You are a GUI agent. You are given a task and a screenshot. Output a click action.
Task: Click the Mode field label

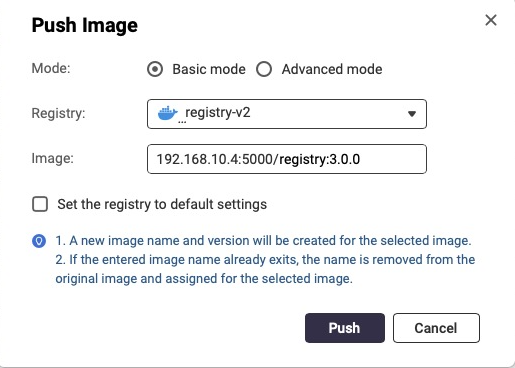51,68
